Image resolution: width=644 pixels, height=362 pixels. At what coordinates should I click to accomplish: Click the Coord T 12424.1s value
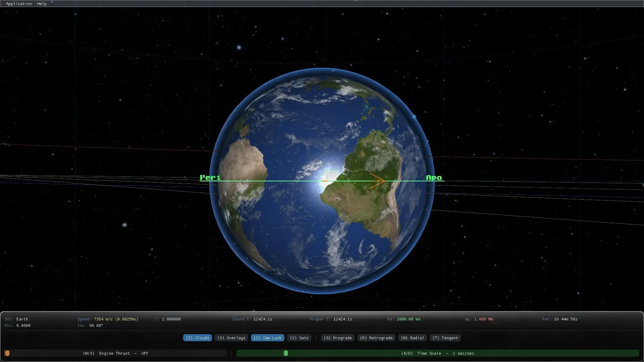coord(263,319)
